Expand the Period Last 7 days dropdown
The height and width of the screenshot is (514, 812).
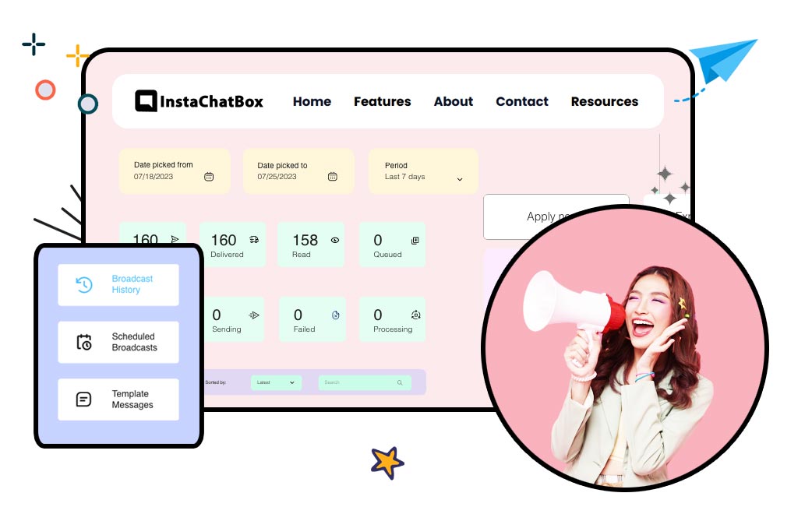coord(423,171)
